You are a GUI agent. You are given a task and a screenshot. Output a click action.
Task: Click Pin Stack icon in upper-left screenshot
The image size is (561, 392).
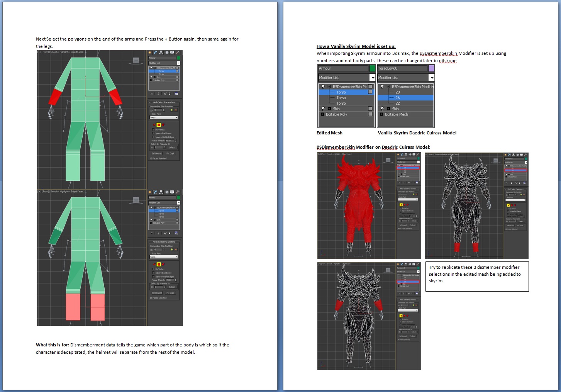point(151,93)
